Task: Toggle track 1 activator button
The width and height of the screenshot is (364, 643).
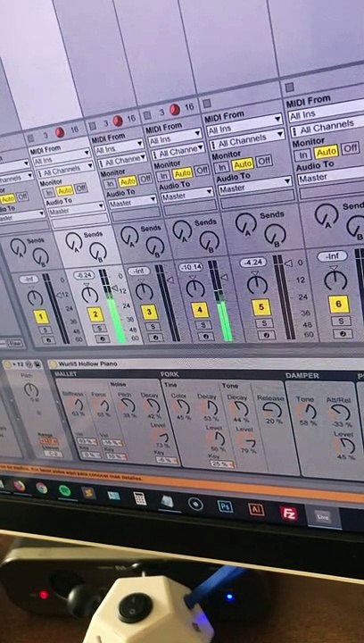Action: click(x=41, y=316)
